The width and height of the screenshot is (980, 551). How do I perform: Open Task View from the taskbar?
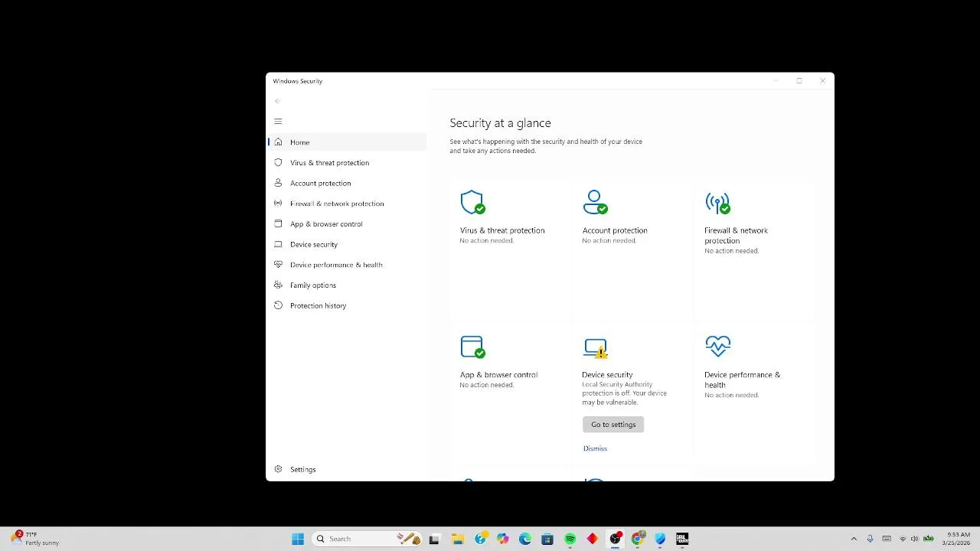coord(434,539)
